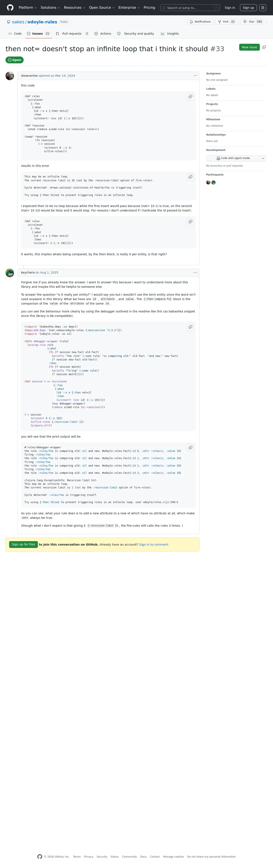273x868 pixels.
Task: Switch to the Actions tab
Action: coord(103,34)
